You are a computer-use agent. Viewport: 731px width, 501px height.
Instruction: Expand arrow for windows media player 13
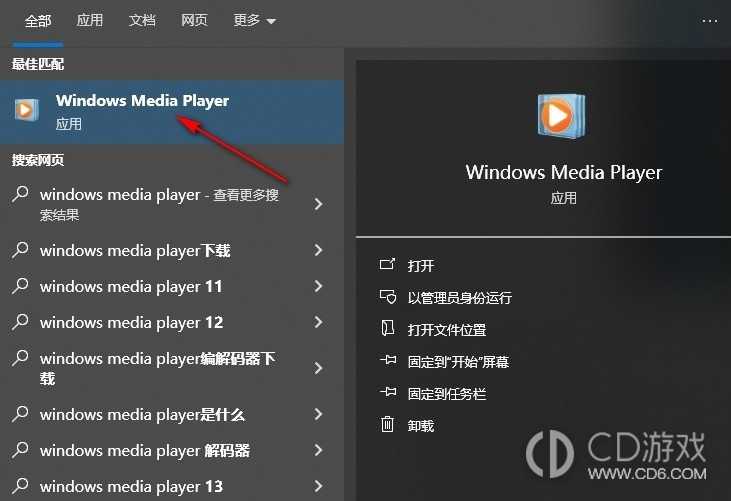(x=318, y=486)
